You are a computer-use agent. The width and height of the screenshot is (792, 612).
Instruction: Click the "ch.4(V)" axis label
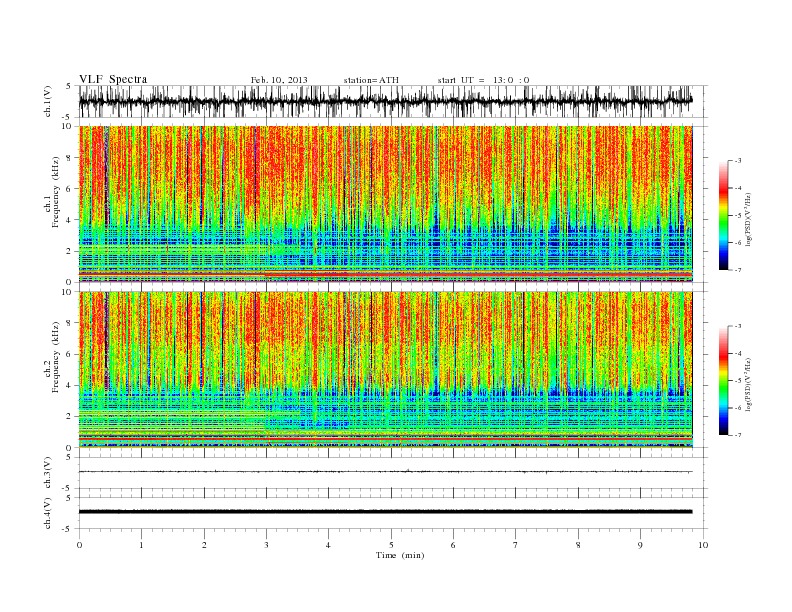click(x=48, y=513)
